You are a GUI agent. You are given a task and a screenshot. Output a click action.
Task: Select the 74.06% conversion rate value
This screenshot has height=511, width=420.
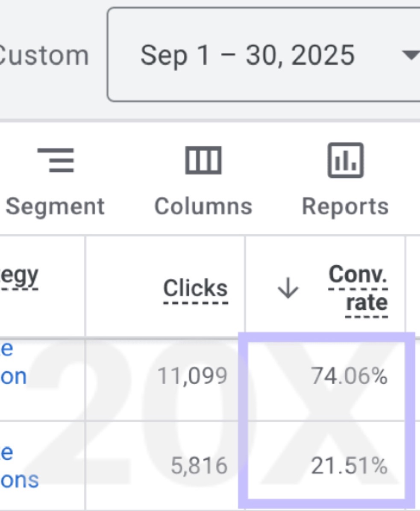[349, 376]
